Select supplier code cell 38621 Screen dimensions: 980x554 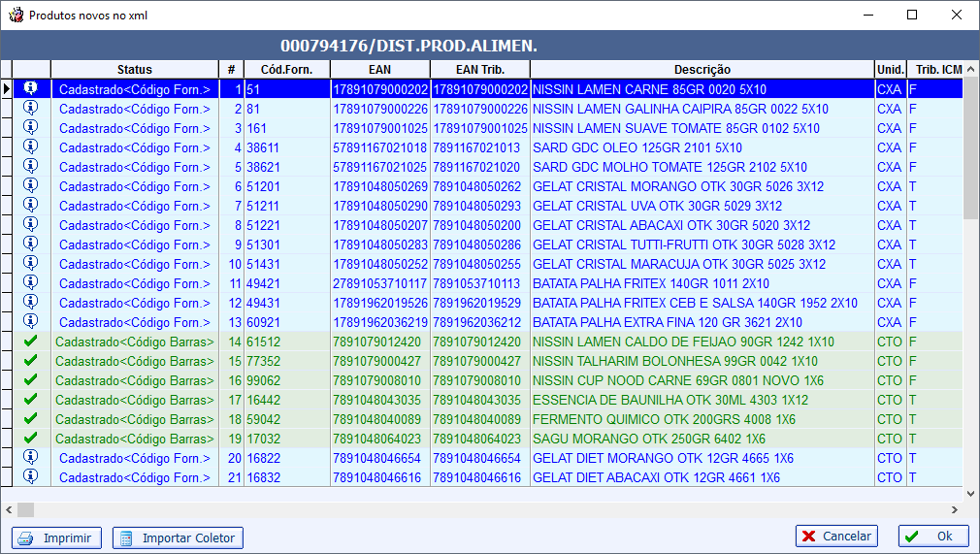(x=287, y=167)
